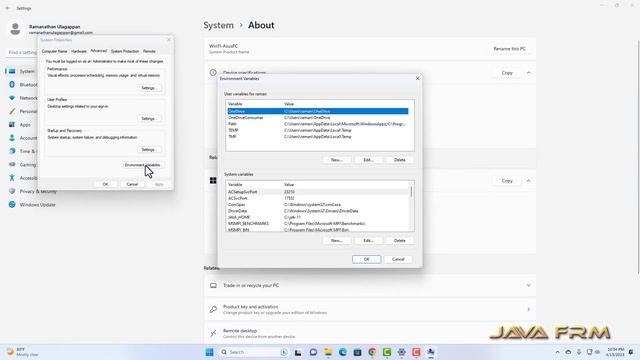Launch Microsoft Edge from the taskbar
Viewport: 640px width, 360px height.
tap(342, 352)
